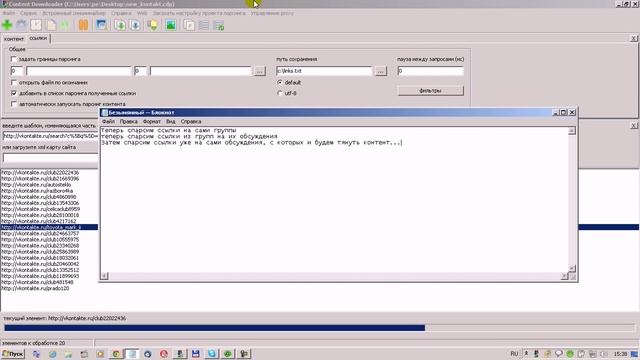Click the list with green badge icon
The image size is (640, 360).
point(219,25)
